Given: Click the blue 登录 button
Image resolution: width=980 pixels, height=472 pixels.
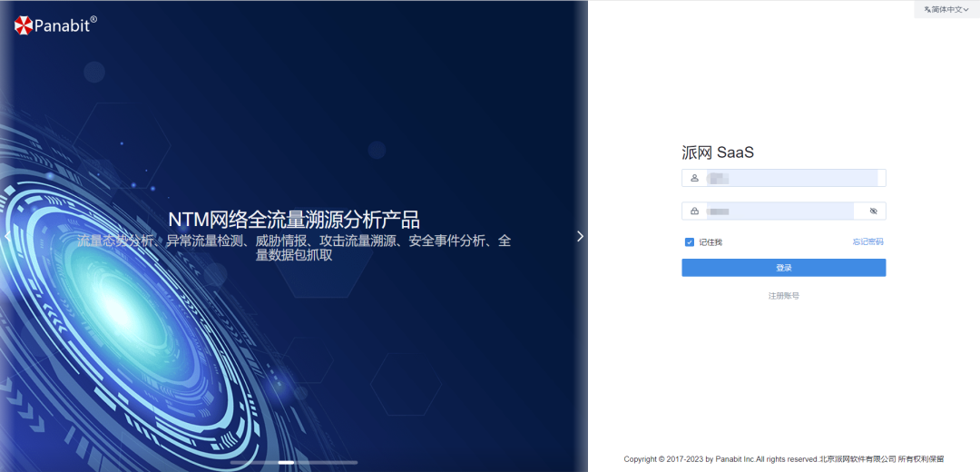Looking at the screenshot, I should click(784, 268).
